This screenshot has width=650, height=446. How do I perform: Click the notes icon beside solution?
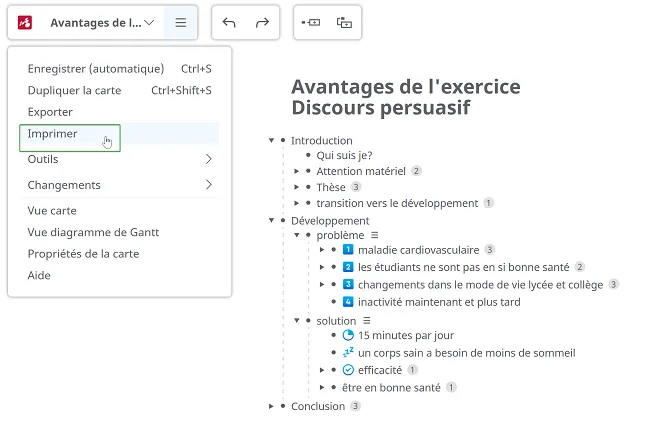(x=366, y=321)
